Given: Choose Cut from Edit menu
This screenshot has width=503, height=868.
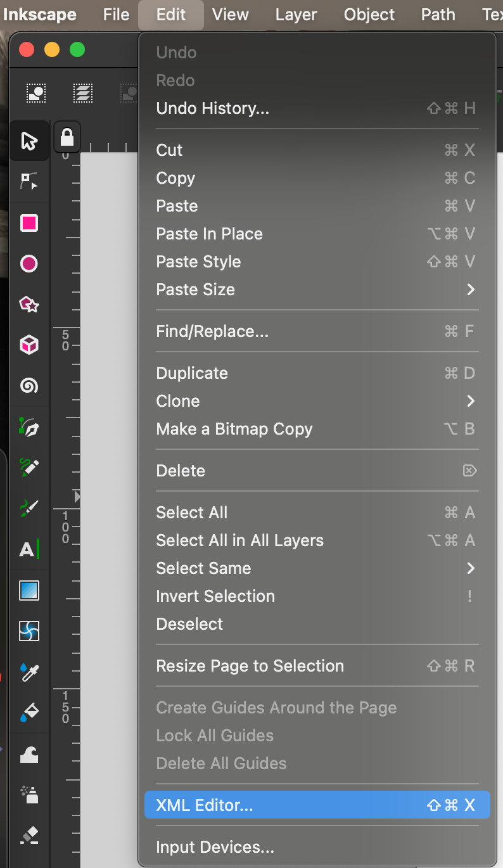Looking at the screenshot, I should point(317,150).
